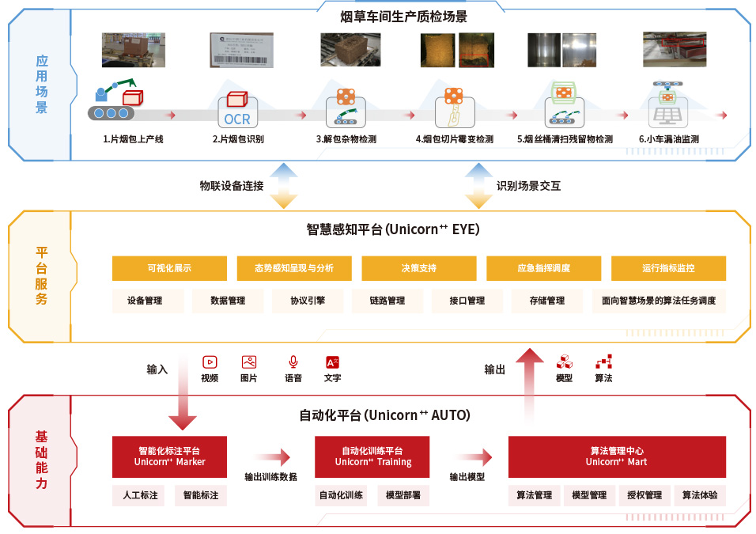Click the 物联设备连接 double-headed arrow
Image resolution: width=756 pixels, height=534 pixels.
pos(283,186)
